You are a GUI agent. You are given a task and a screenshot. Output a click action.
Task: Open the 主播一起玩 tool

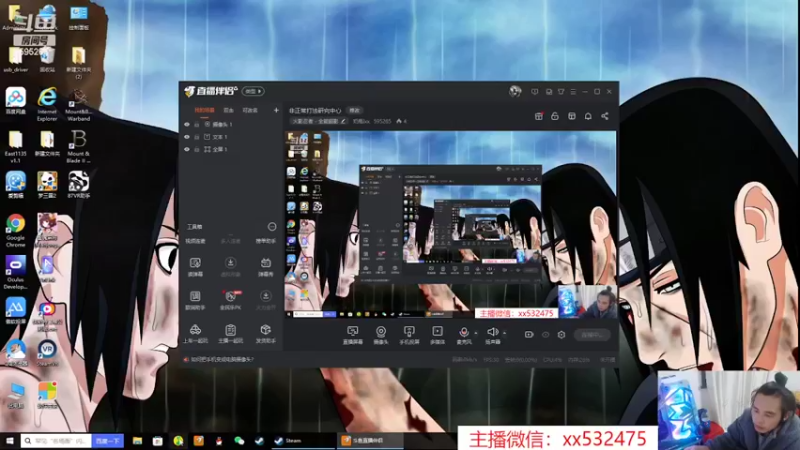231,334
